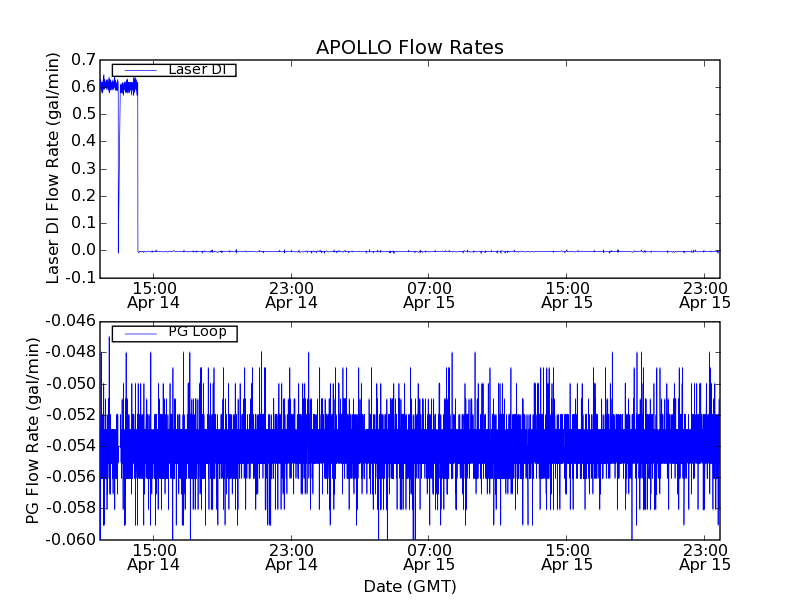Click the 0.1 tick label on top plot
This screenshot has width=800, height=600.
[x=84, y=223]
